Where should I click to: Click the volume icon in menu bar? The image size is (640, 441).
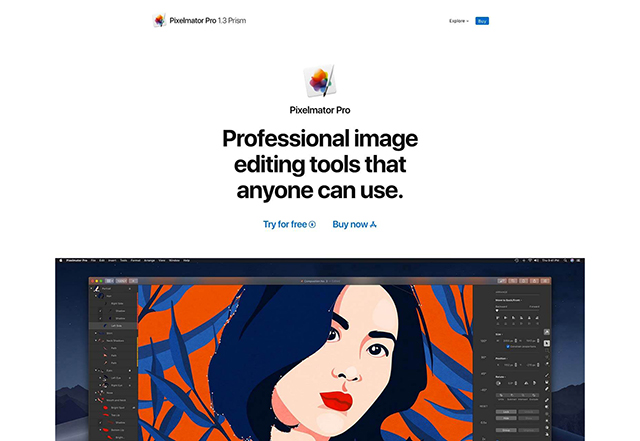point(536,260)
